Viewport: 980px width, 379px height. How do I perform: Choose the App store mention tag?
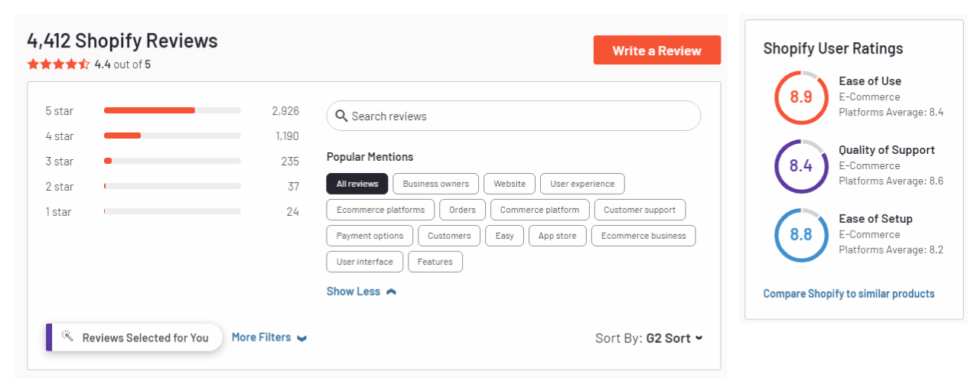pos(558,236)
